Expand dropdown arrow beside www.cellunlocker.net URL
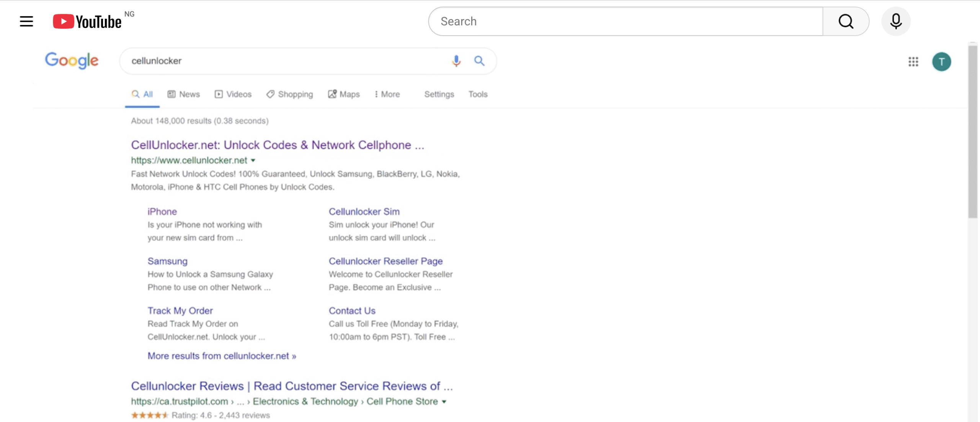Viewport: 980px width, 422px height. [x=253, y=161]
